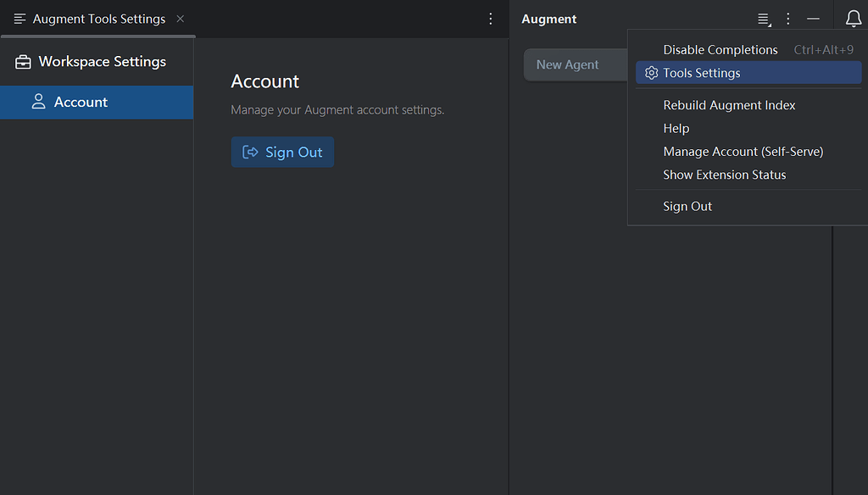Click the Augment panel title

coord(548,19)
